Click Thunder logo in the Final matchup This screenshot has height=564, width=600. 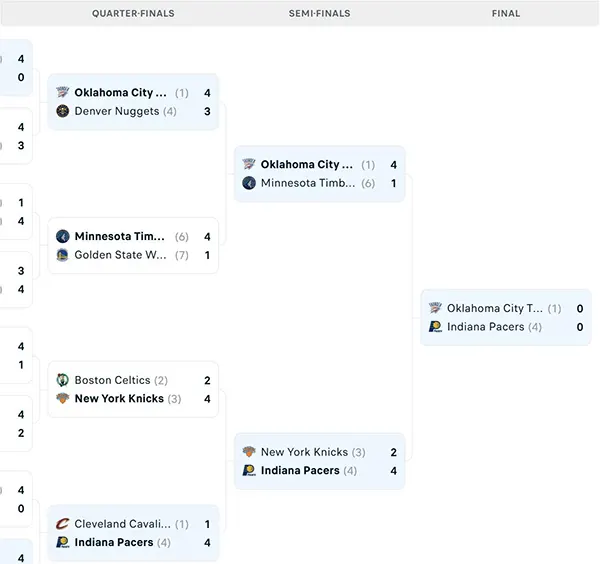[x=435, y=308]
